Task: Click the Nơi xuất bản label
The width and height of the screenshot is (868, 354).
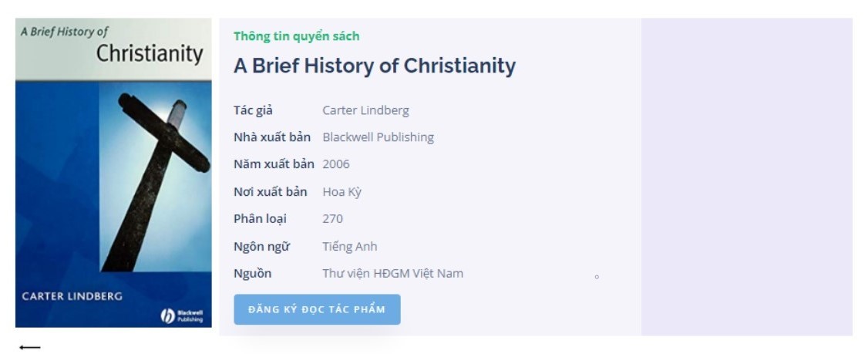Action: pyautogui.click(x=270, y=192)
